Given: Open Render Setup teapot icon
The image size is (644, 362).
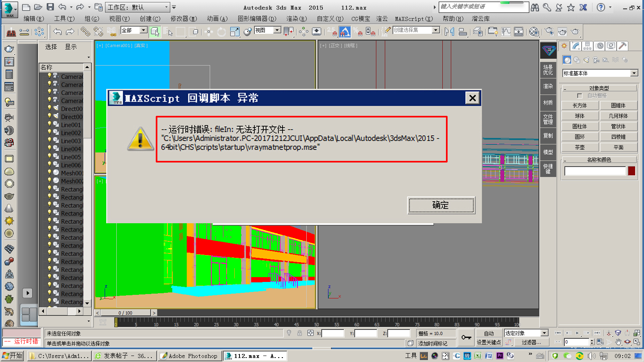Looking at the screenshot, I should coord(549,31).
